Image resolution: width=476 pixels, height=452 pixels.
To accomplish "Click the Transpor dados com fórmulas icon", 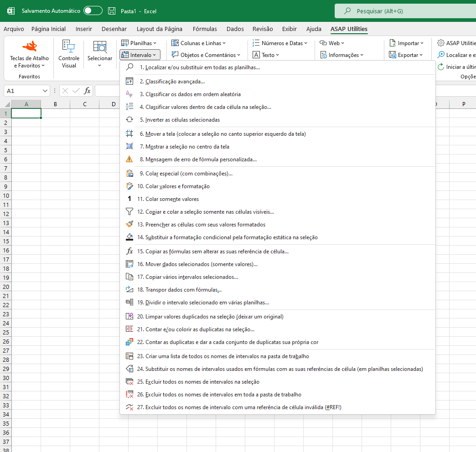I will click(129, 289).
